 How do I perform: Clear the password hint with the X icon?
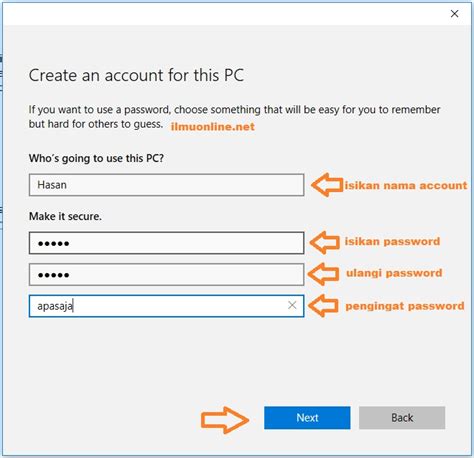292,305
